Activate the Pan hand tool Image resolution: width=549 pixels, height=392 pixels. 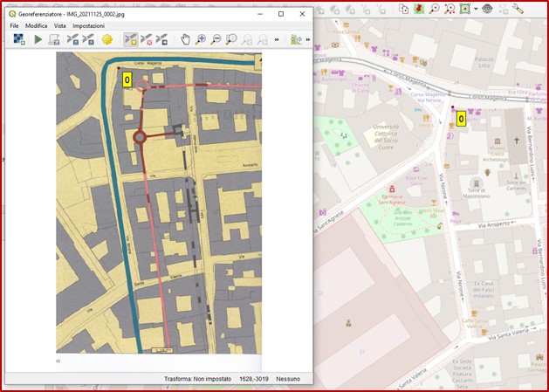pyautogui.click(x=185, y=39)
